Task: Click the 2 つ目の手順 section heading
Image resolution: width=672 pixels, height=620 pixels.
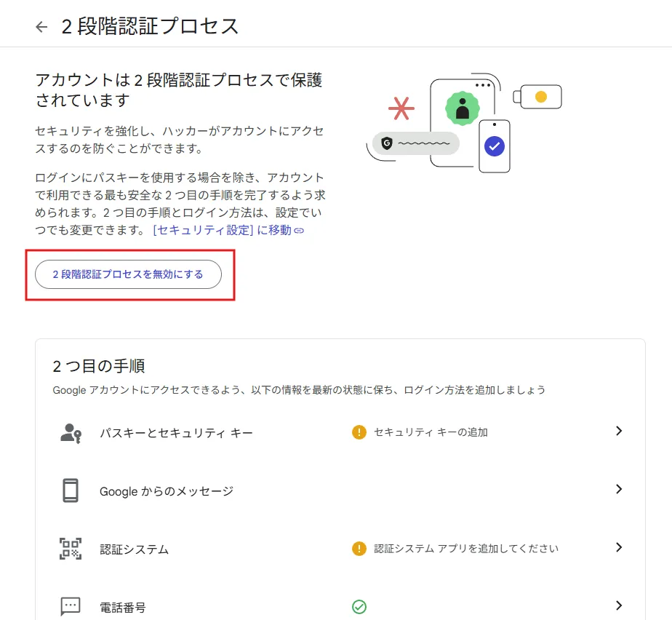Action: (x=99, y=366)
